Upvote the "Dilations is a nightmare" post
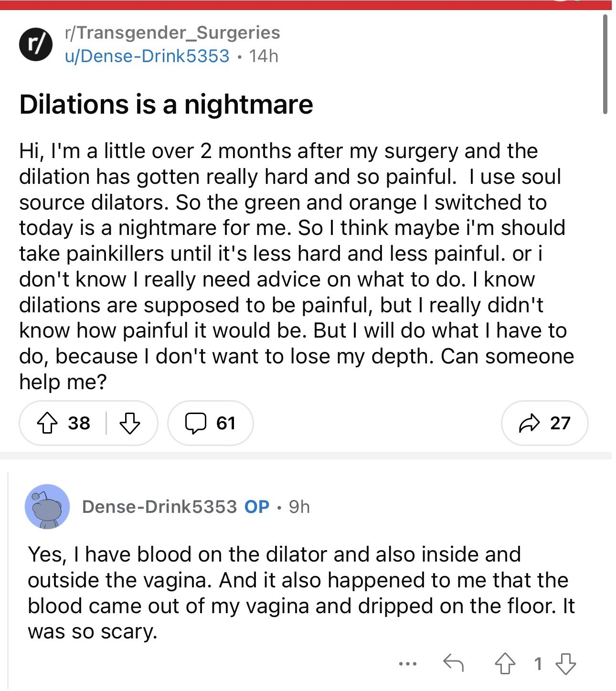The image size is (616, 691). coord(47,423)
